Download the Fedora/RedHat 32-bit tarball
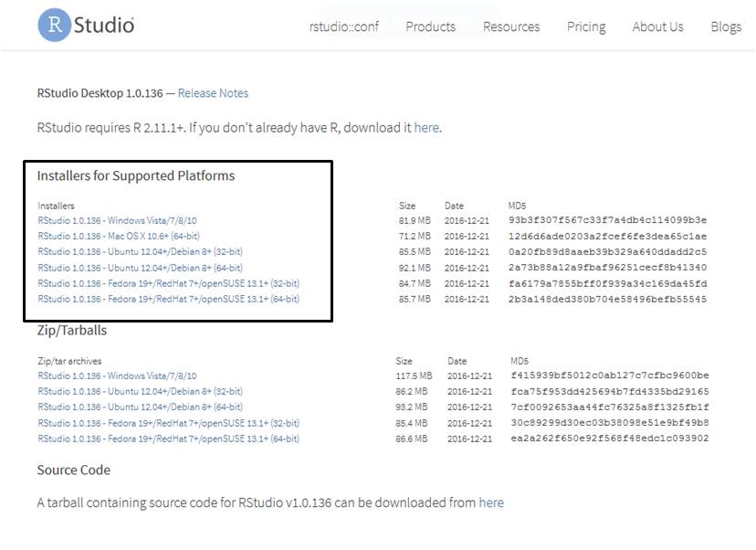Image resolution: width=756 pixels, height=550 pixels. pyautogui.click(x=168, y=423)
